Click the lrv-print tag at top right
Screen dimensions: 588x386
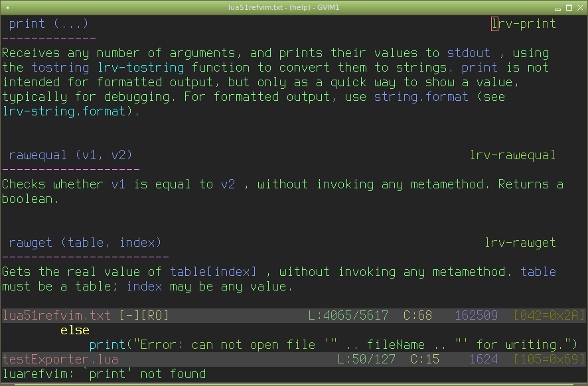(x=523, y=24)
